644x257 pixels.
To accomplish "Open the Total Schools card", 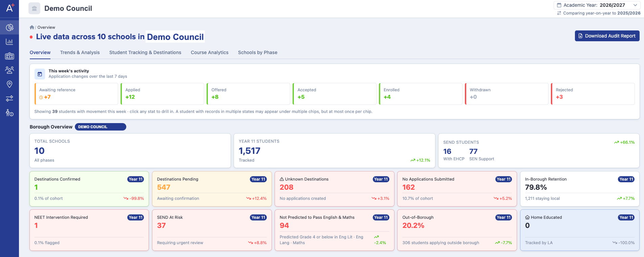I will (130, 150).
